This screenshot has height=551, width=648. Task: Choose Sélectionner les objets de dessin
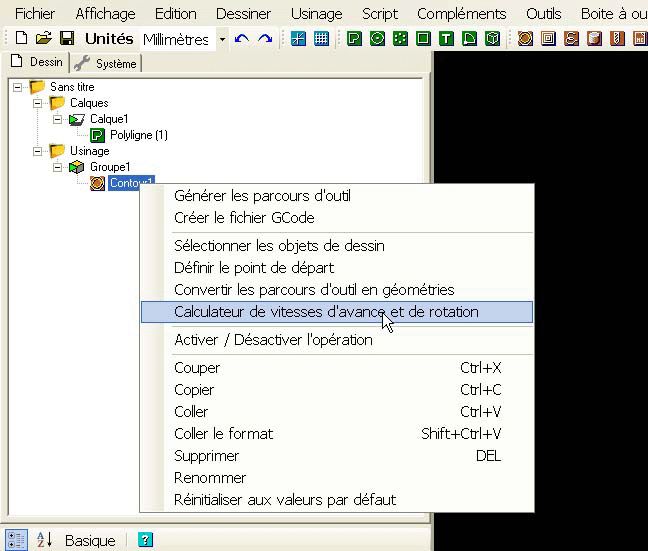point(337,246)
